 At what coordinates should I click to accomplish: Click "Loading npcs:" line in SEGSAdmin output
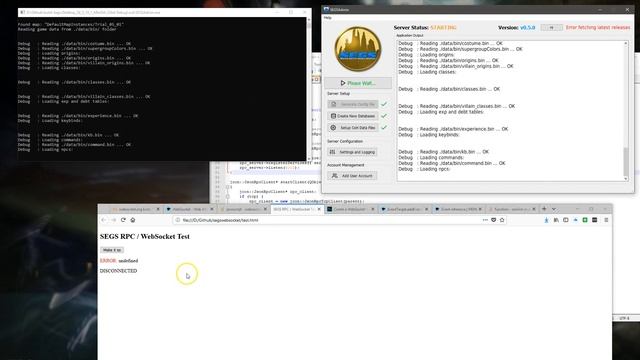(x=424, y=169)
